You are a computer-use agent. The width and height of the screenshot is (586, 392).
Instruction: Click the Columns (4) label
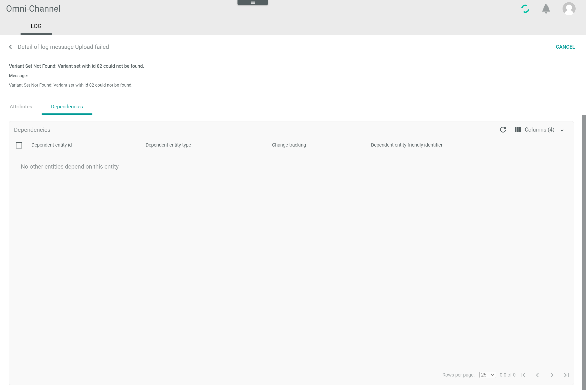[540, 130]
